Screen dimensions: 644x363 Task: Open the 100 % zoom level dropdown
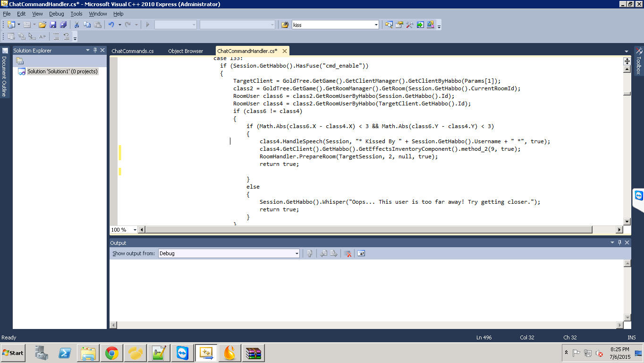click(135, 230)
